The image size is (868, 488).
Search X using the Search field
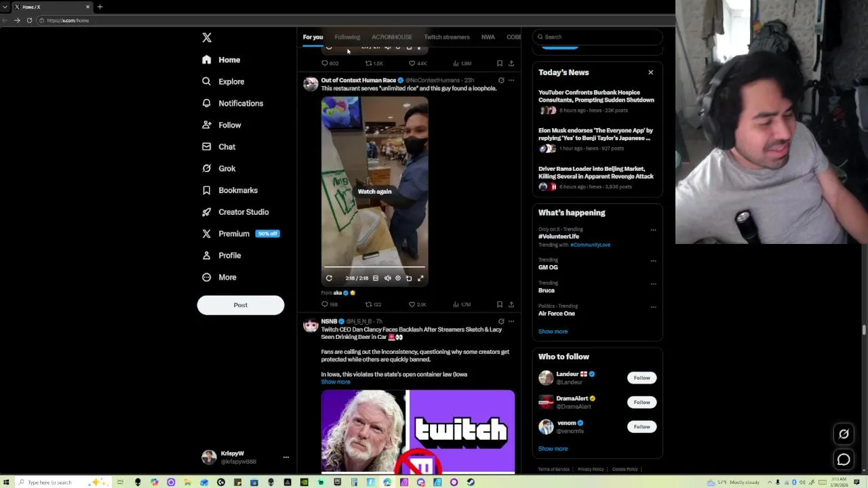597,37
